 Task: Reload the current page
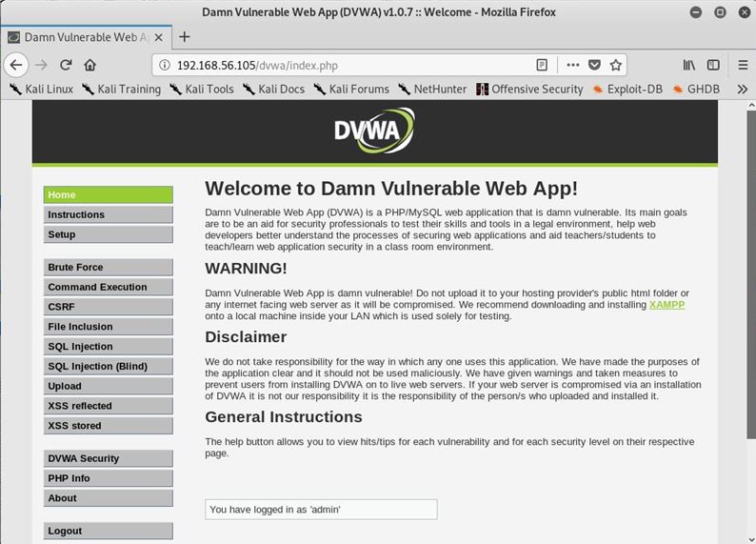66,65
